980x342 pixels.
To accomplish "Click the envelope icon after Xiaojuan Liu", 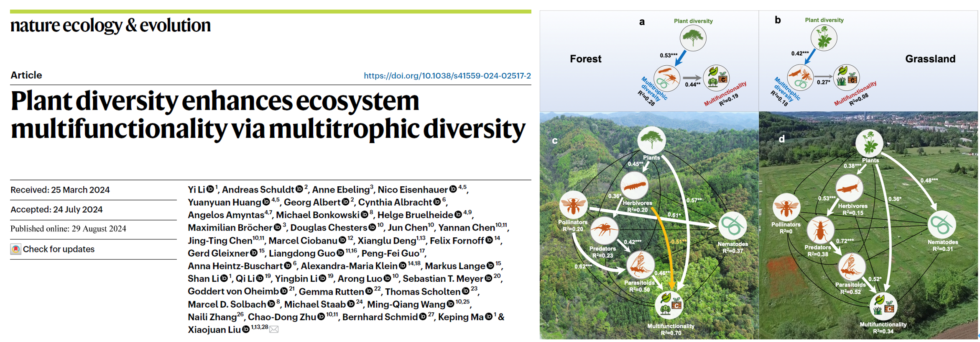I will tap(274, 330).
